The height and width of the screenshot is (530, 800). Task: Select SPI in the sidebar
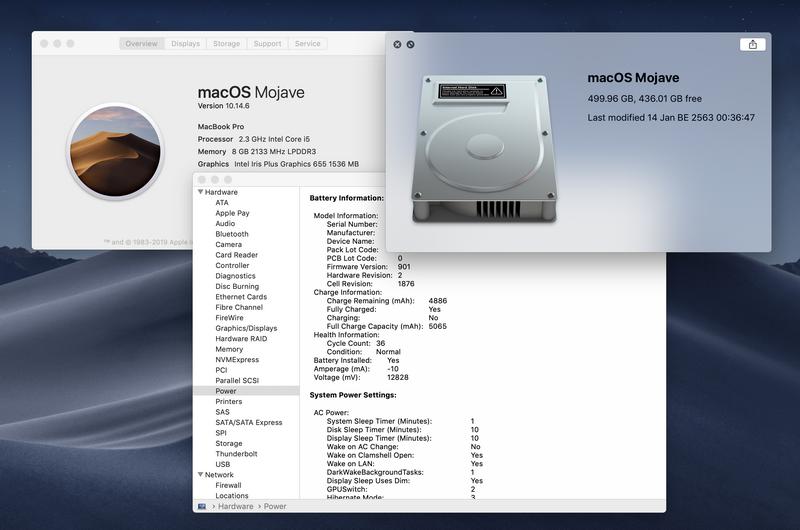tap(221, 433)
